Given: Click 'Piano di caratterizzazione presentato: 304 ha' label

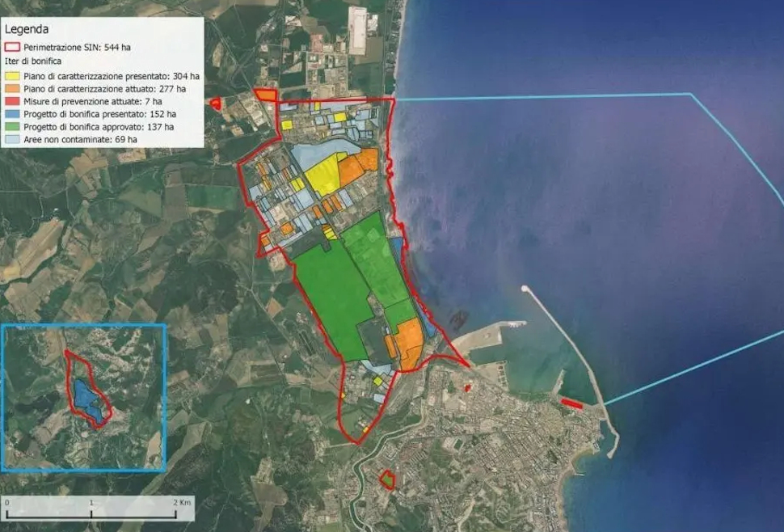Looking at the screenshot, I should pyautogui.click(x=110, y=76).
